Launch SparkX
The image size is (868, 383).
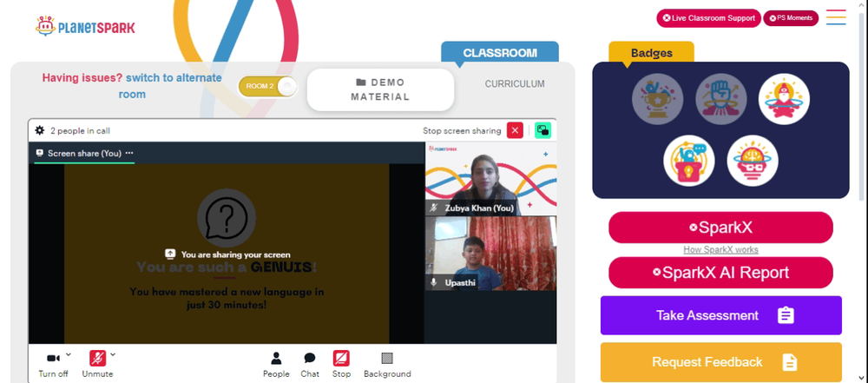(720, 228)
